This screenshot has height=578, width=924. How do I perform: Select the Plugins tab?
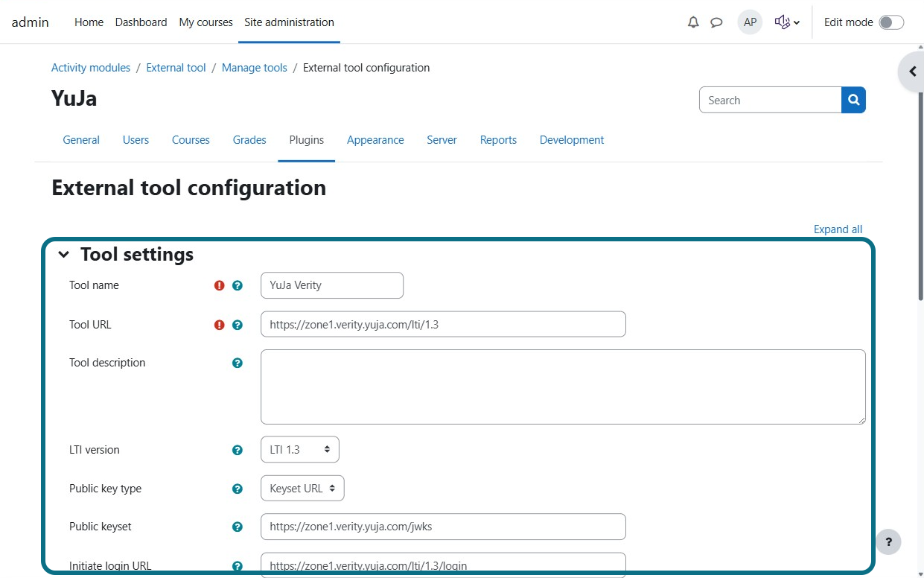(307, 140)
